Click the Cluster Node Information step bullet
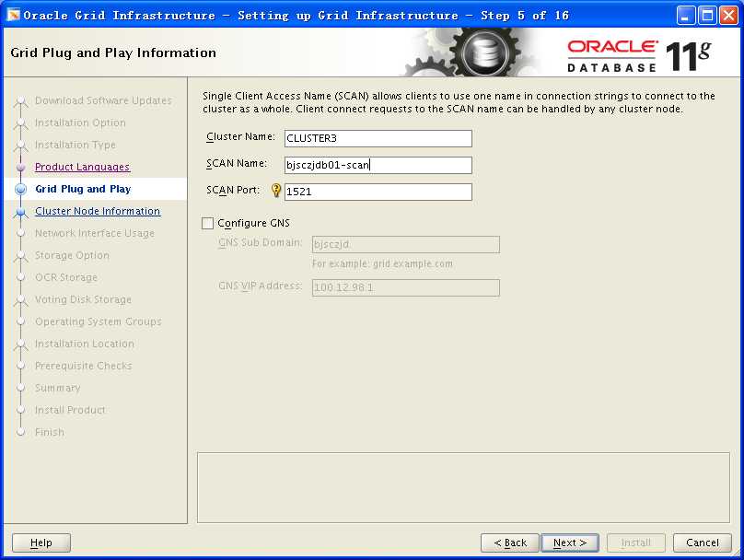 click(x=20, y=212)
